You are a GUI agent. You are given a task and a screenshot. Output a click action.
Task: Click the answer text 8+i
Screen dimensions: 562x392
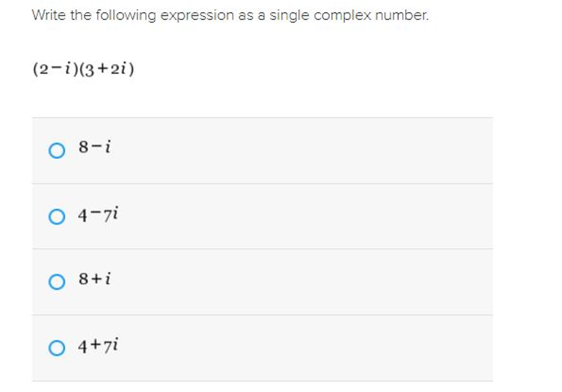click(x=95, y=279)
